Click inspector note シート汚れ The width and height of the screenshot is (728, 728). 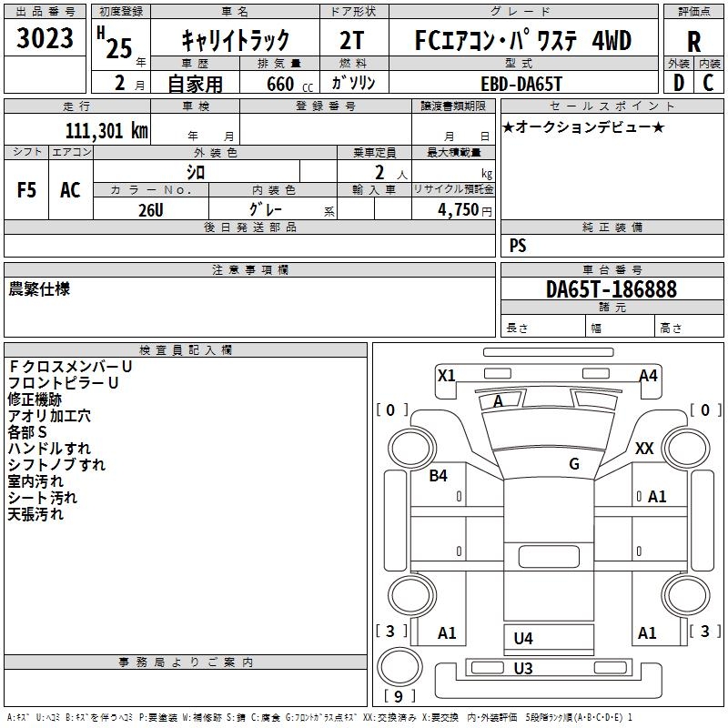point(42,498)
